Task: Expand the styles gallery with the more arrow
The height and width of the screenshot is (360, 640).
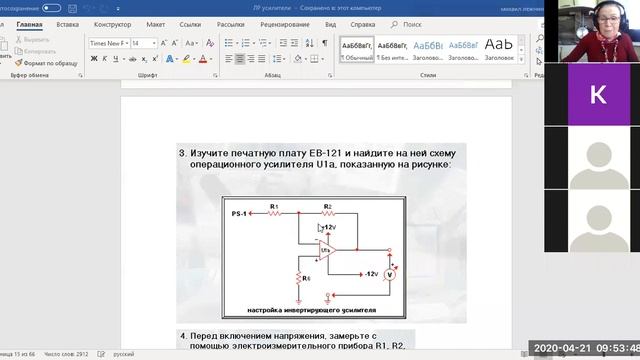Action: (x=521, y=60)
